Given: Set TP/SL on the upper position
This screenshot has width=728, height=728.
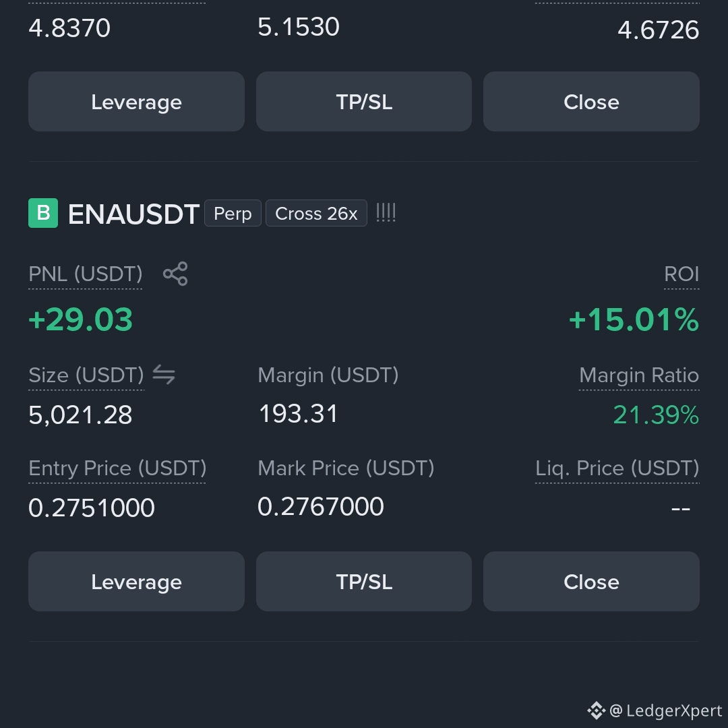Looking at the screenshot, I should point(364,101).
